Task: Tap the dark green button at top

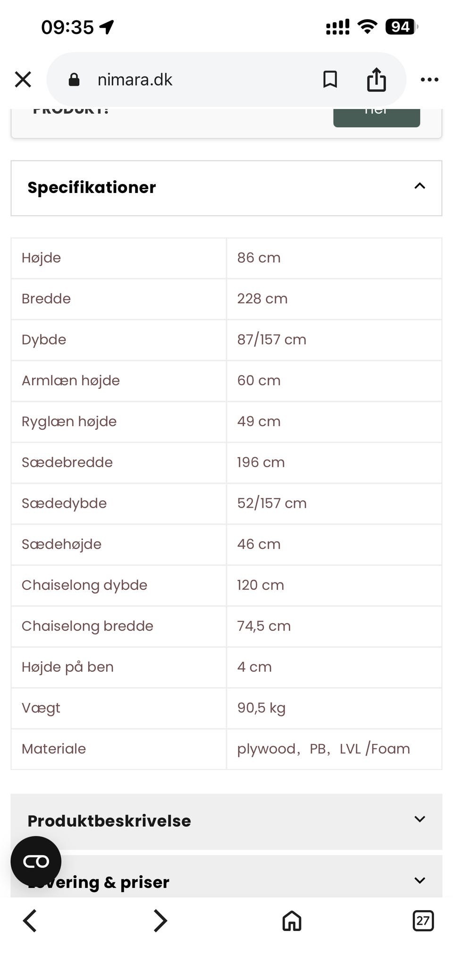Action: [x=376, y=117]
